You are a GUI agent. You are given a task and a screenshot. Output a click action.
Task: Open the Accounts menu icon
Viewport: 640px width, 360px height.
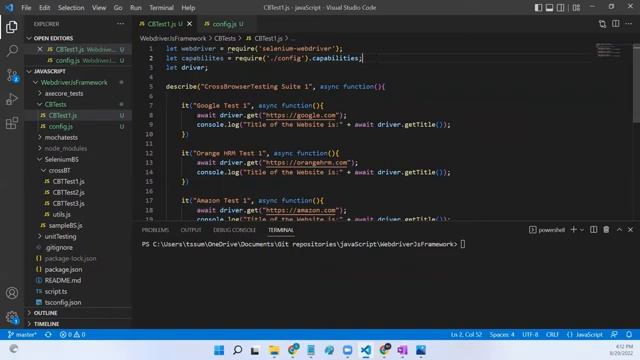tap(12, 293)
